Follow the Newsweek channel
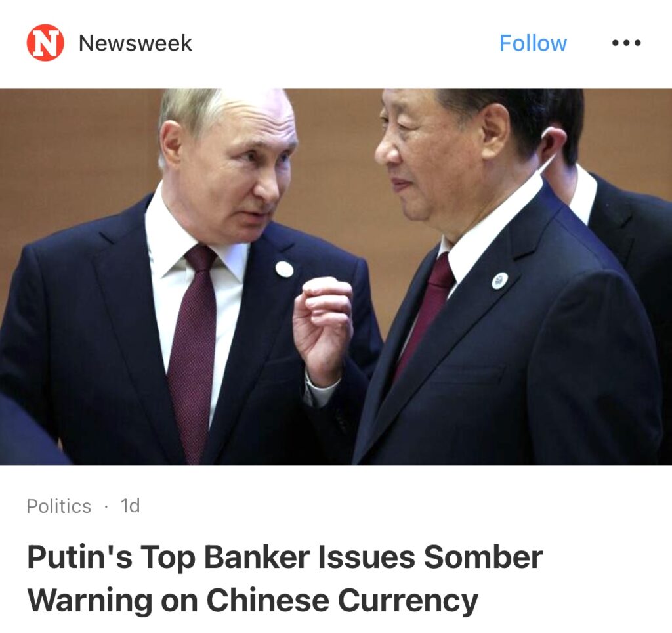The height and width of the screenshot is (633, 672). [x=533, y=43]
